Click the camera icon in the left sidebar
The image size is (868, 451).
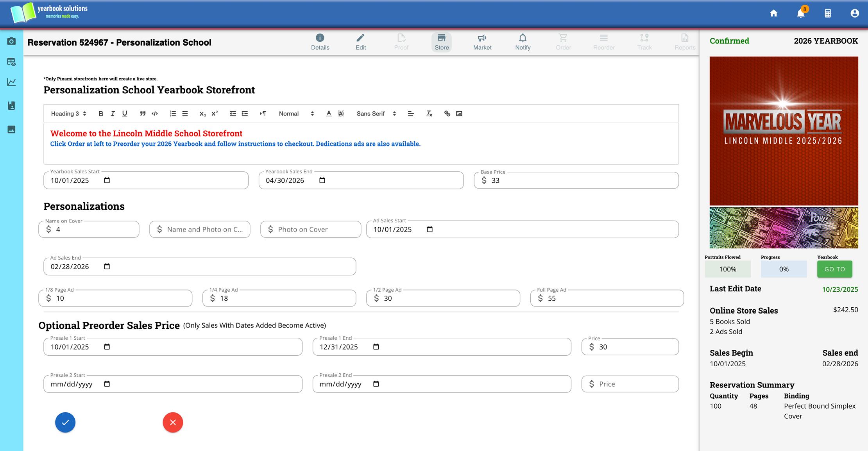[11, 41]
